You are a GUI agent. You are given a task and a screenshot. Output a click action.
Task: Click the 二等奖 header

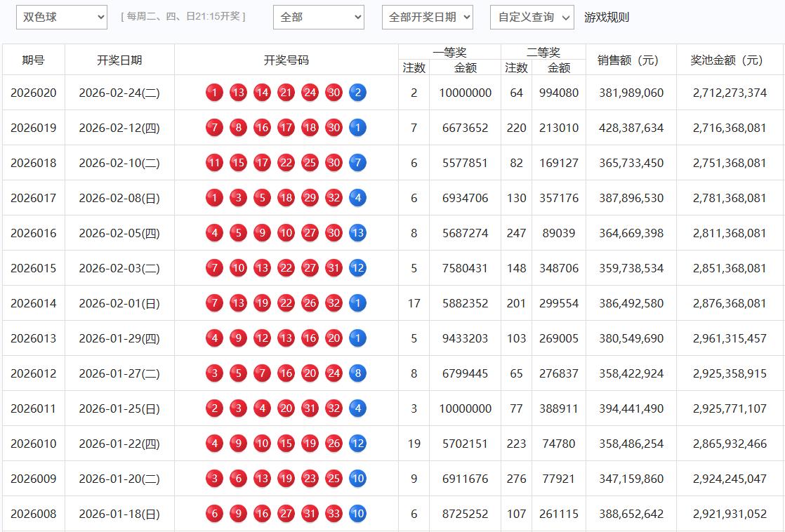(x=543, y=52)
